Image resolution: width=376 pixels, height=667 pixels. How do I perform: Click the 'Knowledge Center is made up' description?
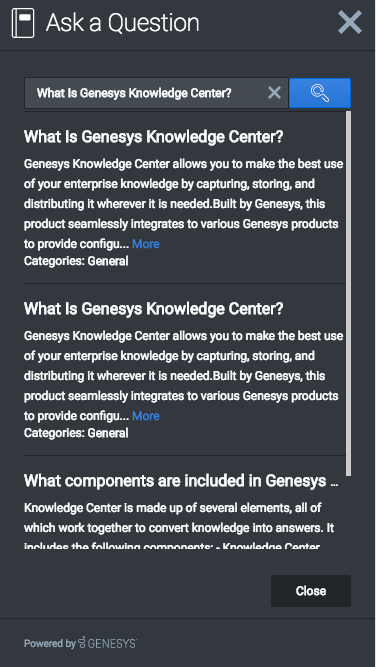click(x=179, y=527)
